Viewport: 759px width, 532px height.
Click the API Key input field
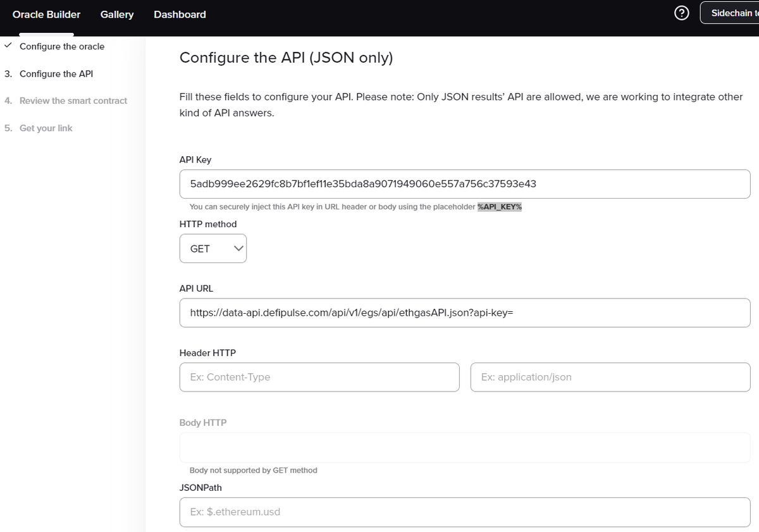coord(465,184)
